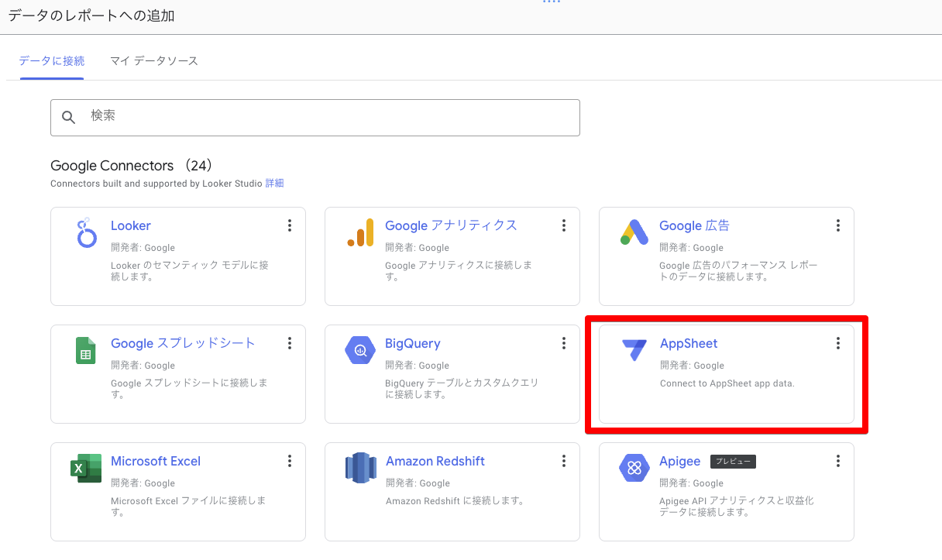
Task: Click the search magnifier icon
Action: tap(69, 117)
